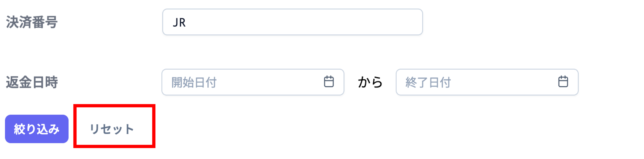Show the calendar for refund end date
The width and height of the screenshot is (644, 159).
(563, 82)
